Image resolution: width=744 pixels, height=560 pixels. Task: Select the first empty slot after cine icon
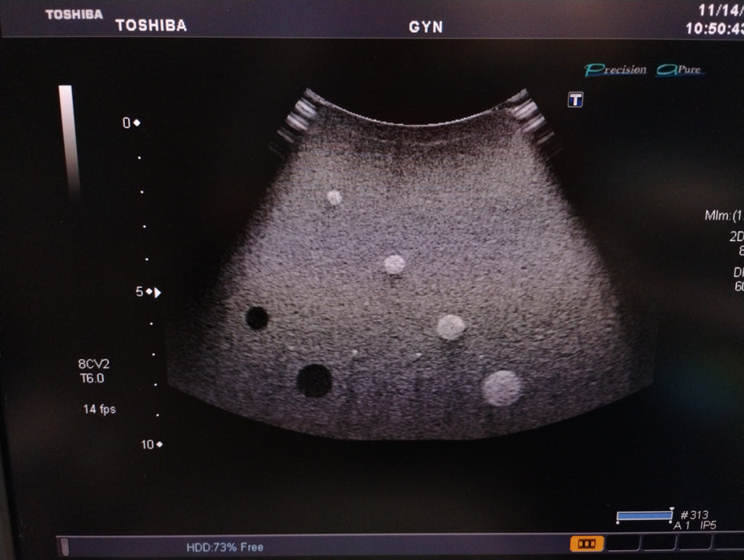tap(622, 544)
